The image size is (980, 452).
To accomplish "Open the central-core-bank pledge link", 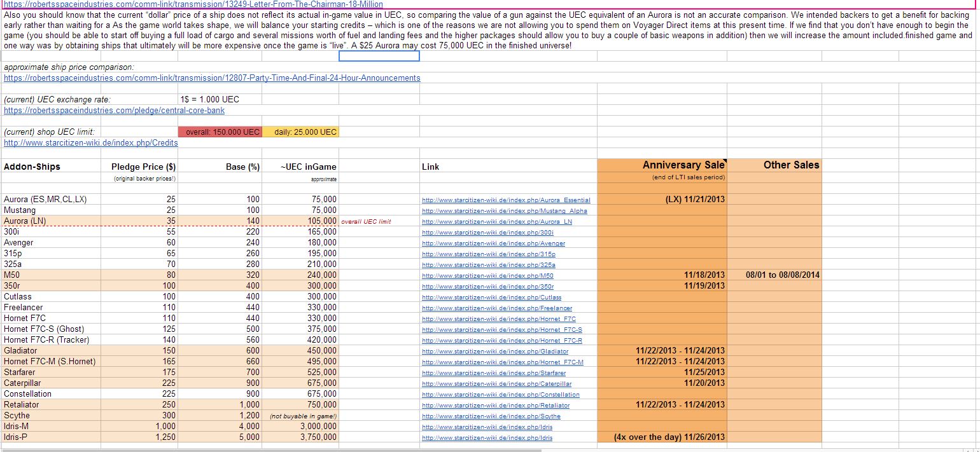I will [114, 110].
